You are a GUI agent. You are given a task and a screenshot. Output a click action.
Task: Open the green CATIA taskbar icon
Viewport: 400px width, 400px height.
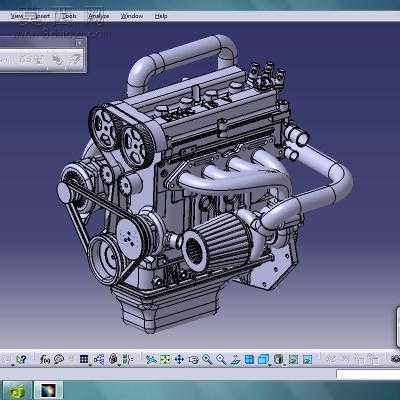point(17,391)
